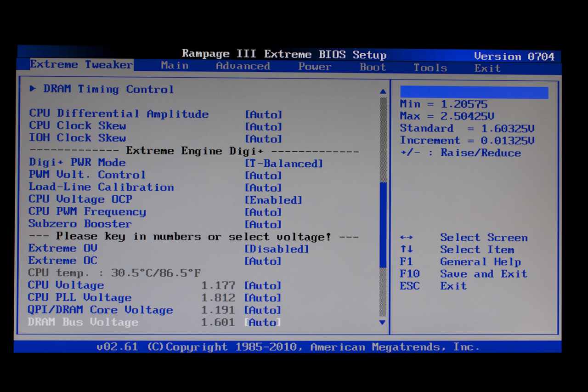Click the Max = 2.50425V help line

click(447, 116)
